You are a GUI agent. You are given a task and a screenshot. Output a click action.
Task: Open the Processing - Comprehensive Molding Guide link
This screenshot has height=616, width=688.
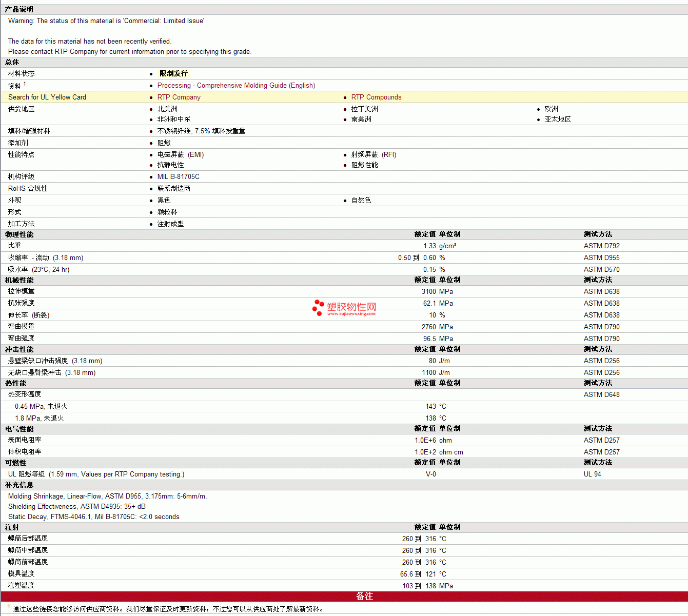pos(236,86)
